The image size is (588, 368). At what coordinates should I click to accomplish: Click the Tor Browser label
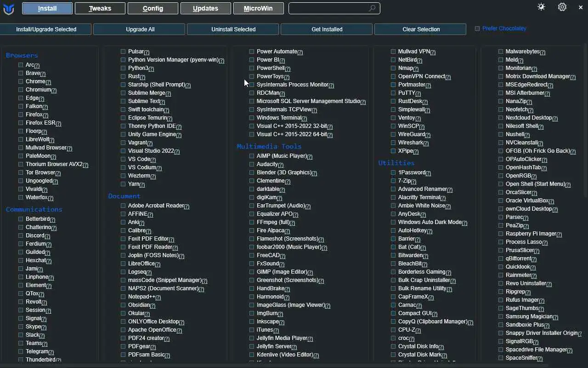[40, 172]
